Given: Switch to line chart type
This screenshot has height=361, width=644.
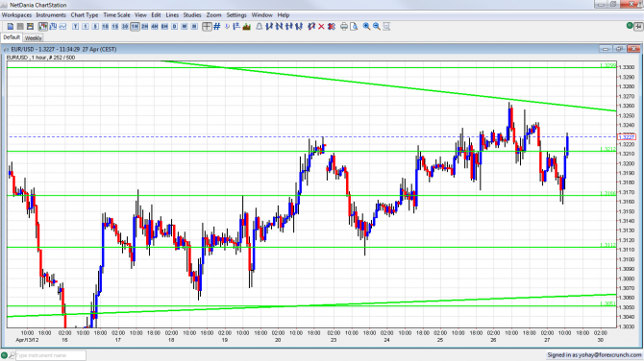Looking at the screenshot, I should click(62, 27).
